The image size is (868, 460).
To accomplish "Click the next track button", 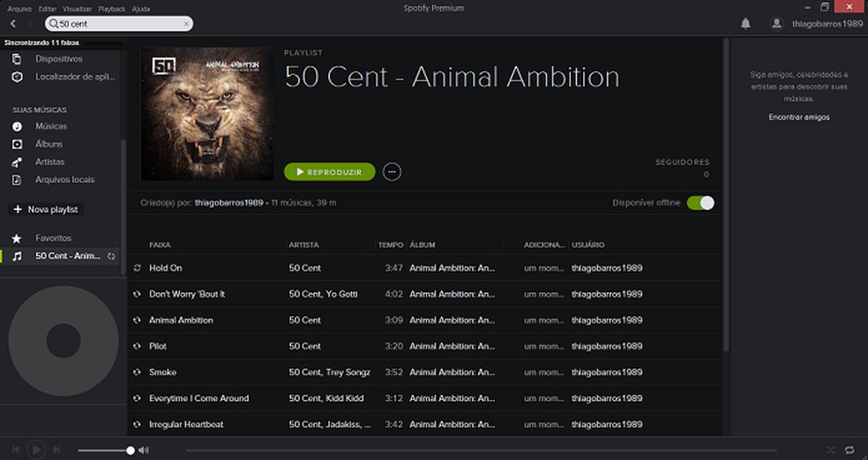I will point(56,449).
